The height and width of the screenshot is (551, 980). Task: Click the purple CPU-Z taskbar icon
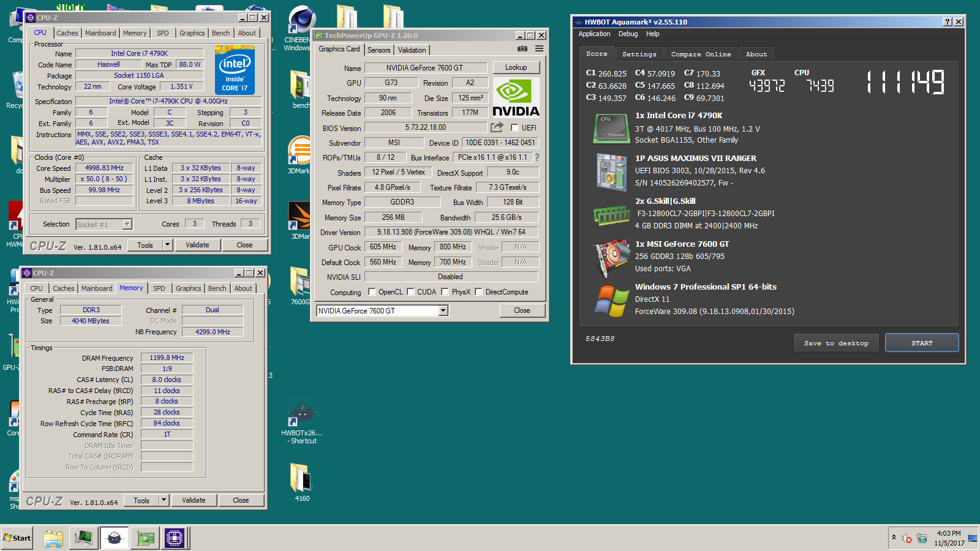click(x=175, y=538)
